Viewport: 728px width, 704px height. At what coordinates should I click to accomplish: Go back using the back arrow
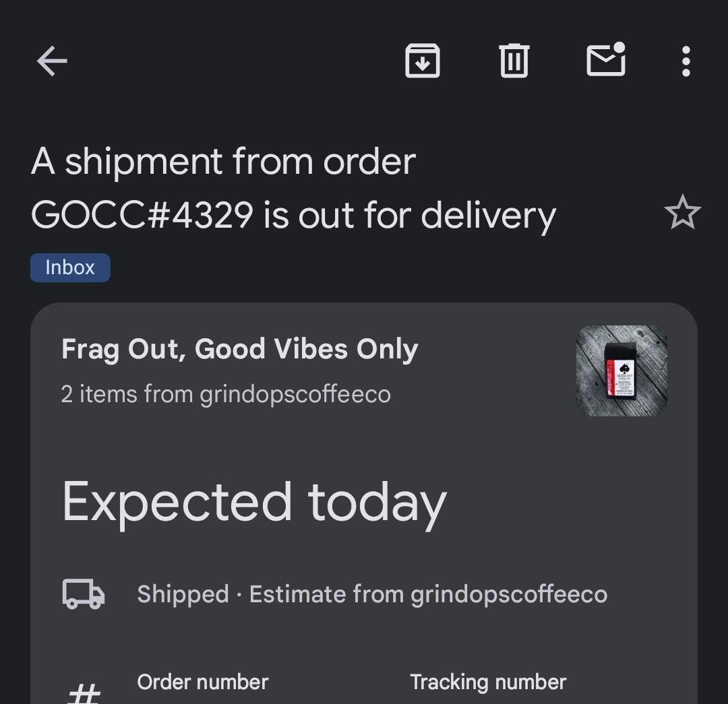[52, 62]
